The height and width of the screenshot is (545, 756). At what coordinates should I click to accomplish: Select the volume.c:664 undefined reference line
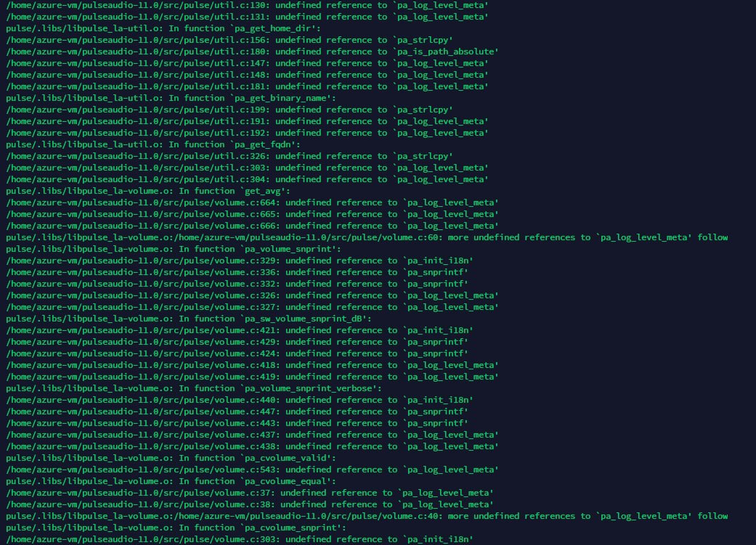coord(252,202)
